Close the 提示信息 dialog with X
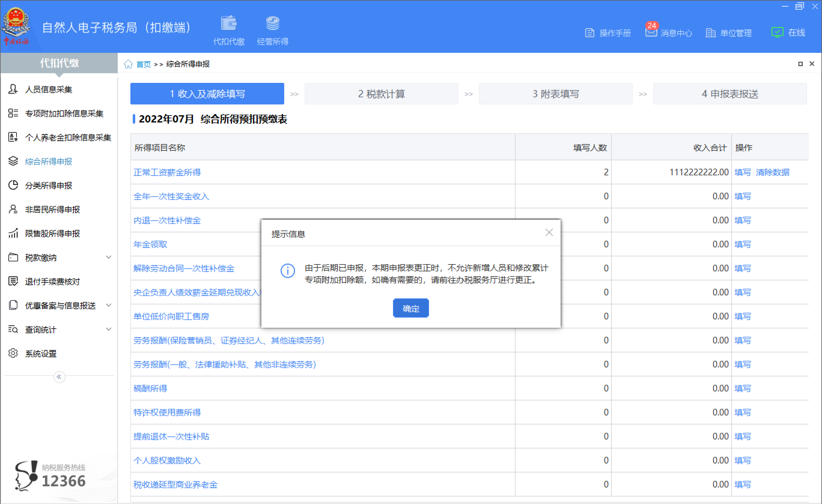The height and width of the screenshot is (504, 822). point(549,233)
